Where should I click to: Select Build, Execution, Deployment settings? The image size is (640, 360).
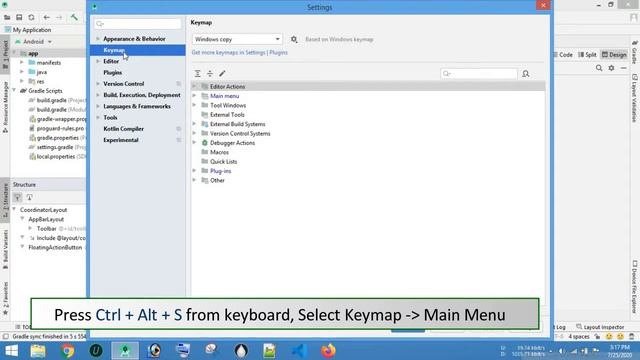[x=142, y=95]
